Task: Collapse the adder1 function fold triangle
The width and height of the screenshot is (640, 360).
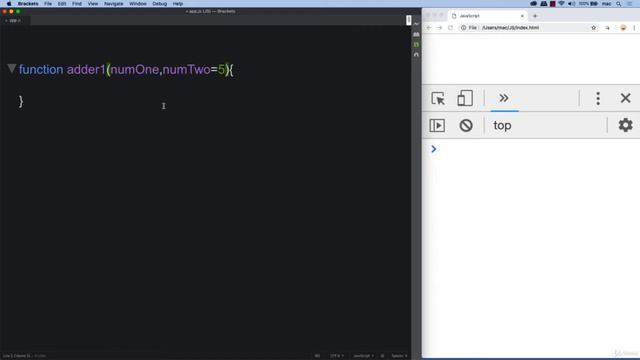Action: pos(11,69)
